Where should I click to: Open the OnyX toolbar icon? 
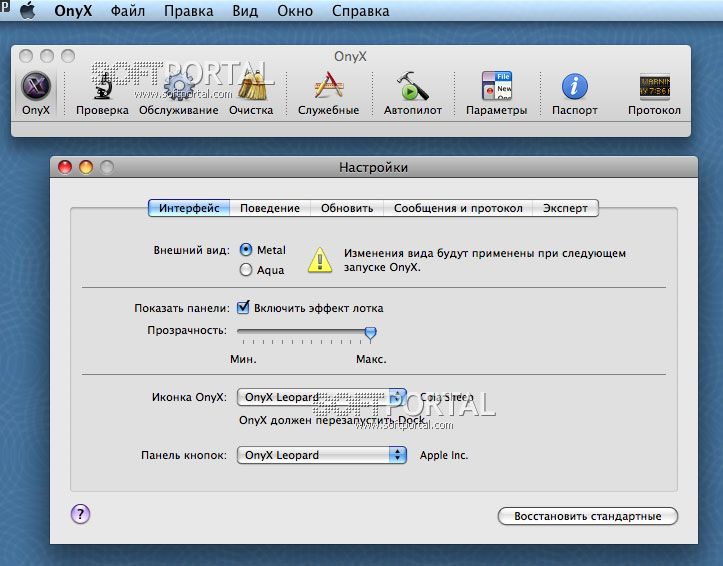tap(36, 94)
